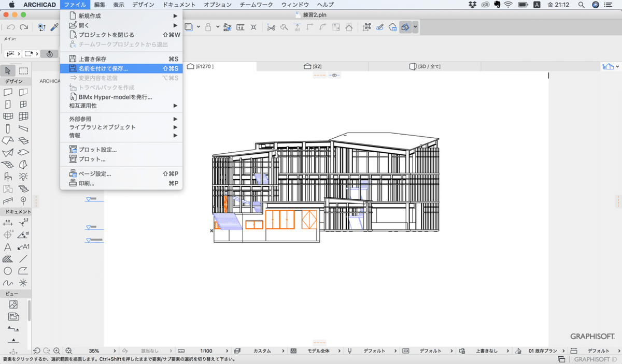Image resolution: width=622 pixels, height=364 pixels.
Task: Switch to the [S2] tab
Action: (313, 67)
